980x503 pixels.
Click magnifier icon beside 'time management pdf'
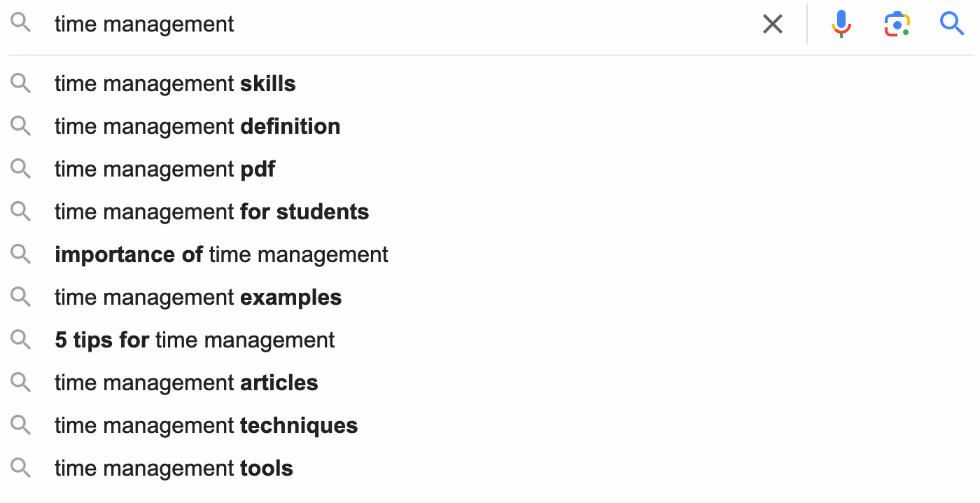[x=21, y=170]
